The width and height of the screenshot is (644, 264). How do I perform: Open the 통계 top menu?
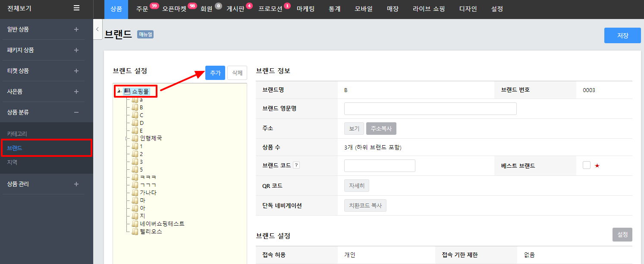tap(334, 9)
